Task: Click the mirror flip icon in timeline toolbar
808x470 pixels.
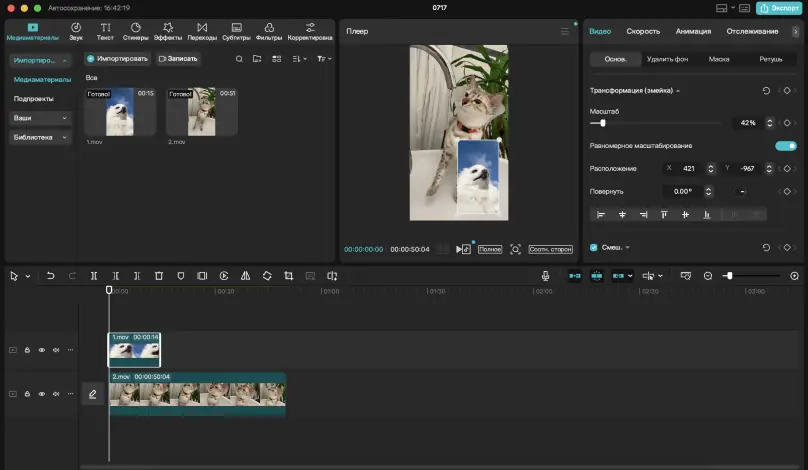Action: (245, 276)
